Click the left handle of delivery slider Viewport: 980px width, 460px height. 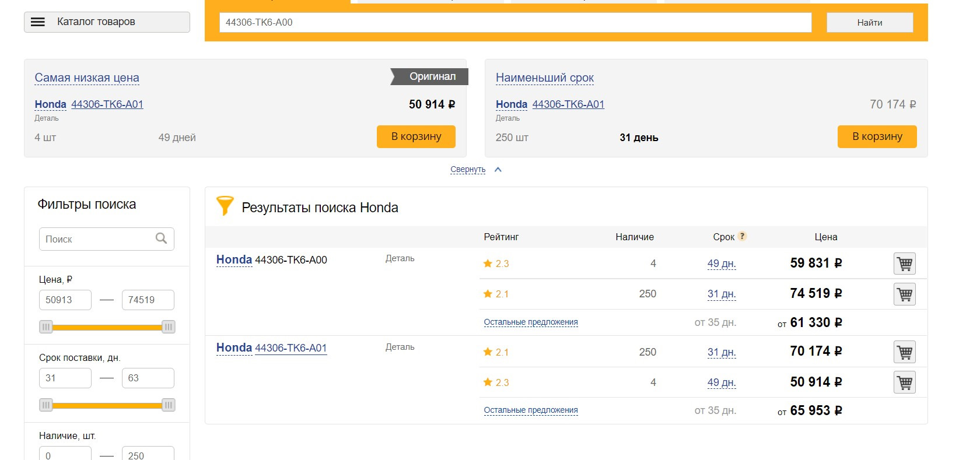[x=46, y=405]
